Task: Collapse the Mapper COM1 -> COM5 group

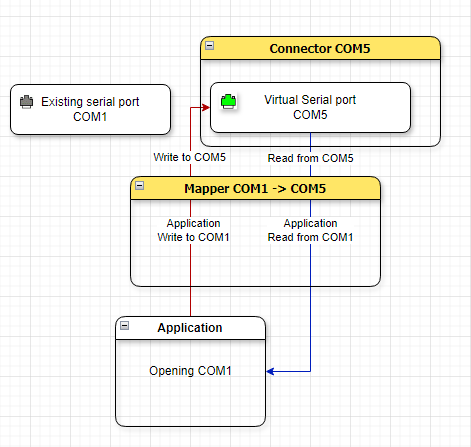Action: (139, 186)
